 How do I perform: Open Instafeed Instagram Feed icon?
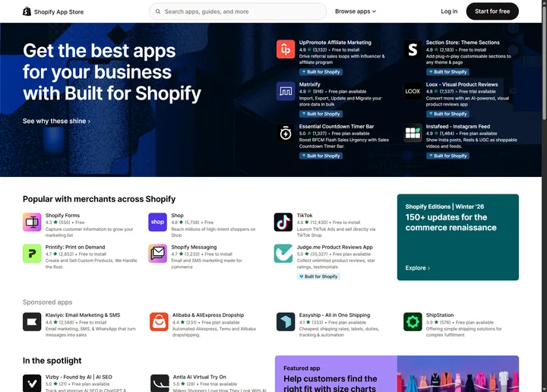click(413, 133)
